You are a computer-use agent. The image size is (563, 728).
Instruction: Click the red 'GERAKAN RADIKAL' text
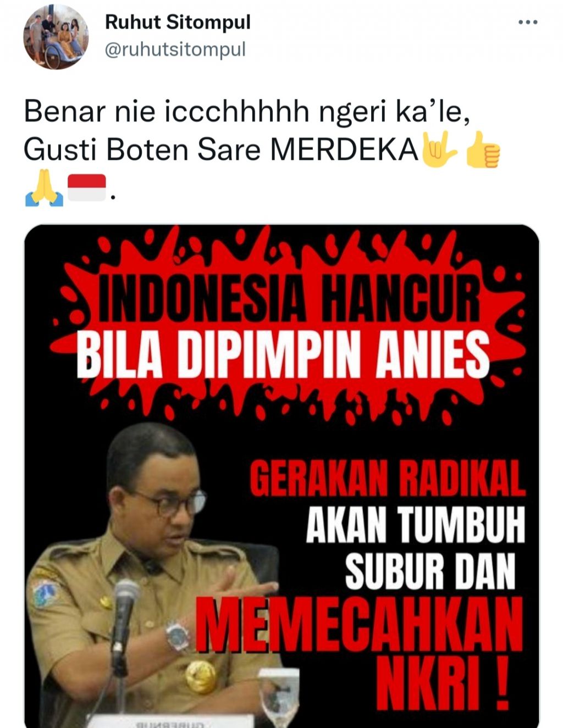coord(388,477)
